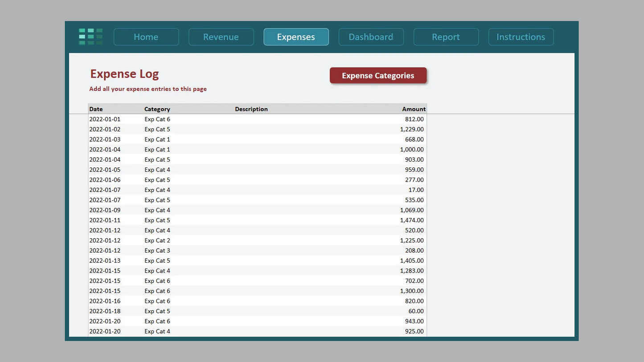Click the 1,474.00 amount for 2022-01-11

412,220
